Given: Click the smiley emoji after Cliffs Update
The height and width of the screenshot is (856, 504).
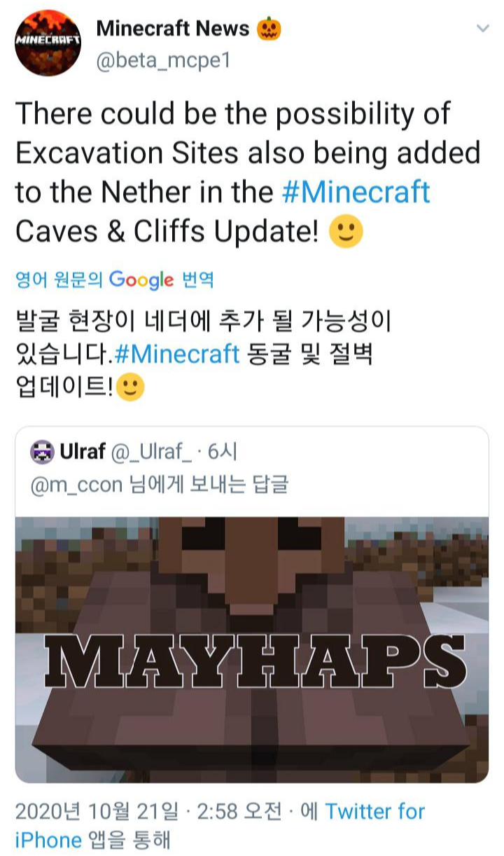Looking at the screenshot, I should pos(346,232).
